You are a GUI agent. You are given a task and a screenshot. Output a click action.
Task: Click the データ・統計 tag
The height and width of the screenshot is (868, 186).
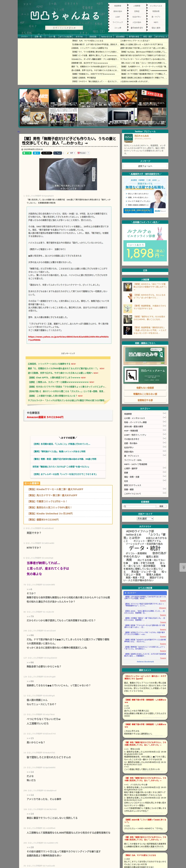point(145,548)
